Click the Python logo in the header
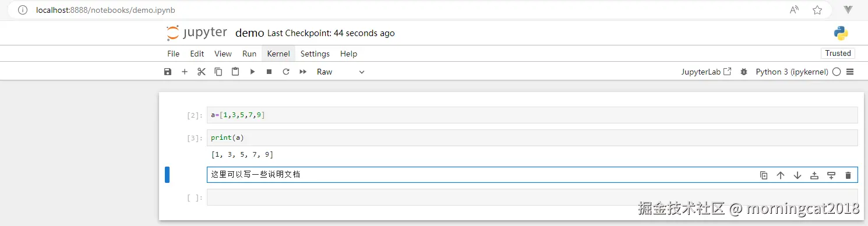This screenshot has height=226, width=868. 841,33
